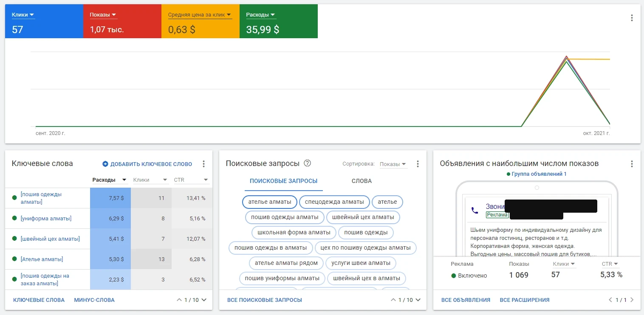Open keyword [швейный цех алматы]

click(50, 239)
